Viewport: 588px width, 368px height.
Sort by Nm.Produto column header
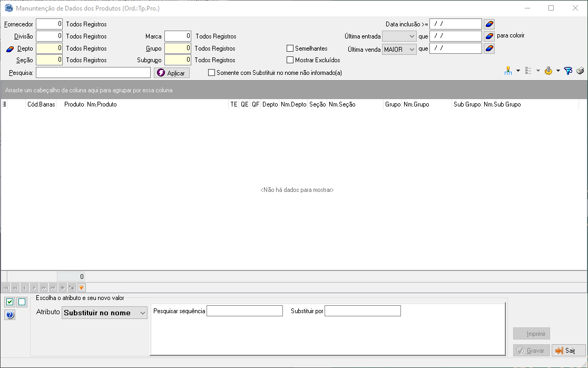157,104
